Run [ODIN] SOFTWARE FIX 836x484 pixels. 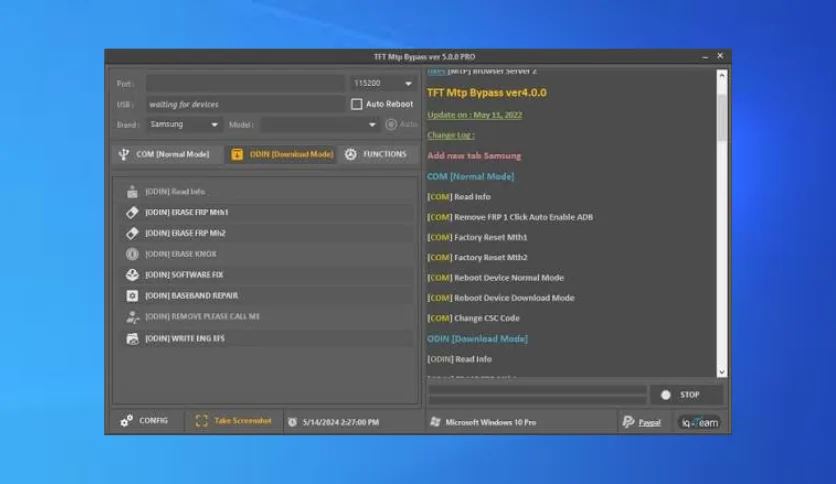[x=265, y=275]
